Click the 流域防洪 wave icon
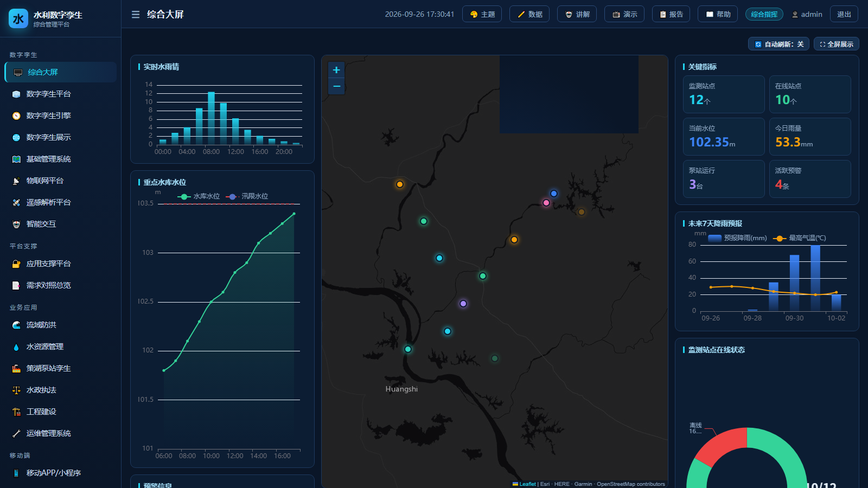Viewport: 868px width, 488px height. (16, 325)
